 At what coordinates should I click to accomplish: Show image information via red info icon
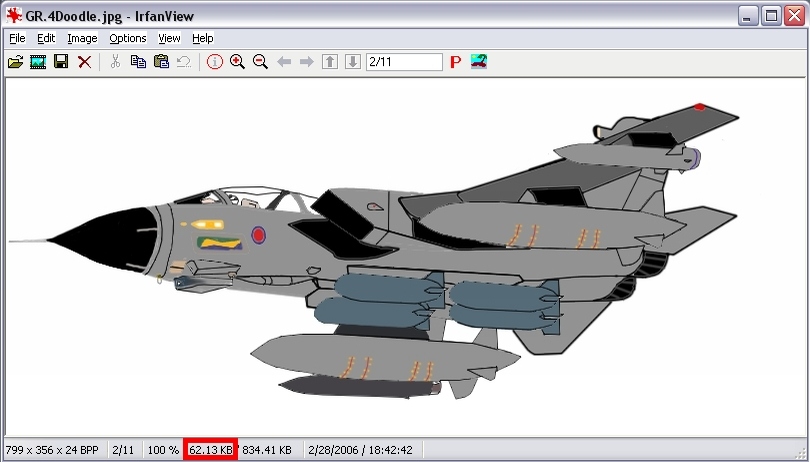pyautogui.click(x=215, y=62)
